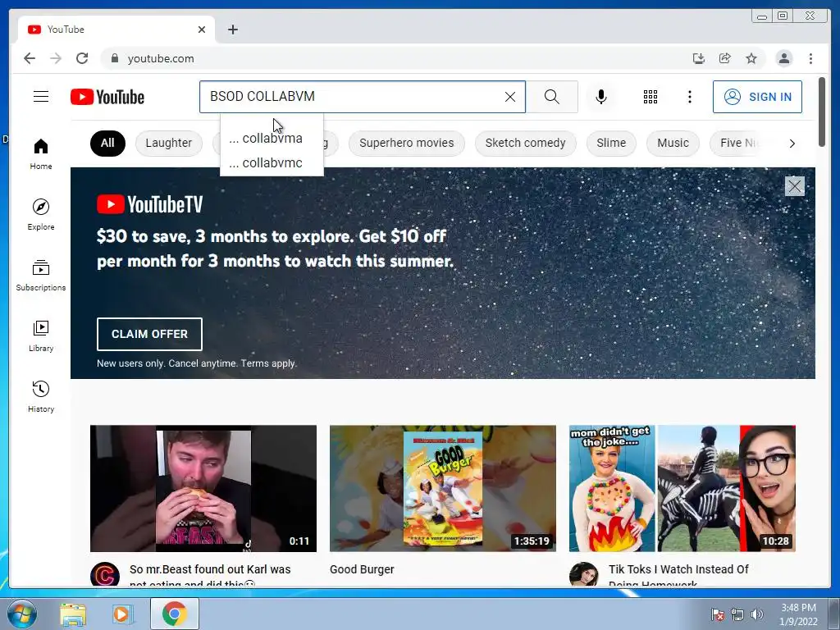Reload the page
The height and width of the screenshot is (630, 840).
click(82, 58)
